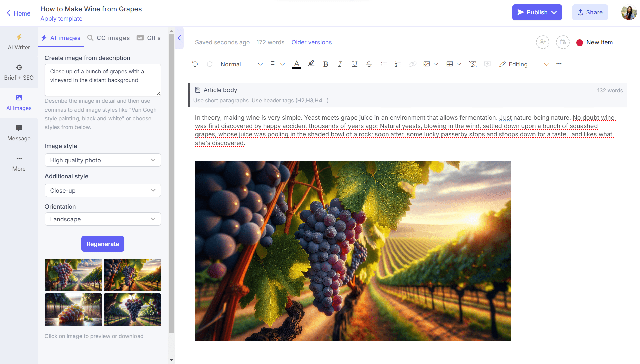
Task: Click the undo arrow icon
Action: (195, 64)
